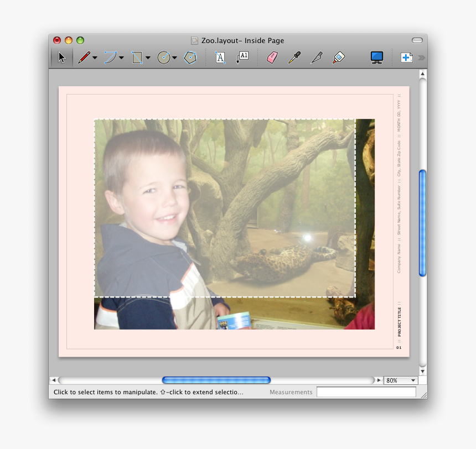476x449 pixels.
Task: Click the page number 01 text
Action: click(x=399, y=348)
